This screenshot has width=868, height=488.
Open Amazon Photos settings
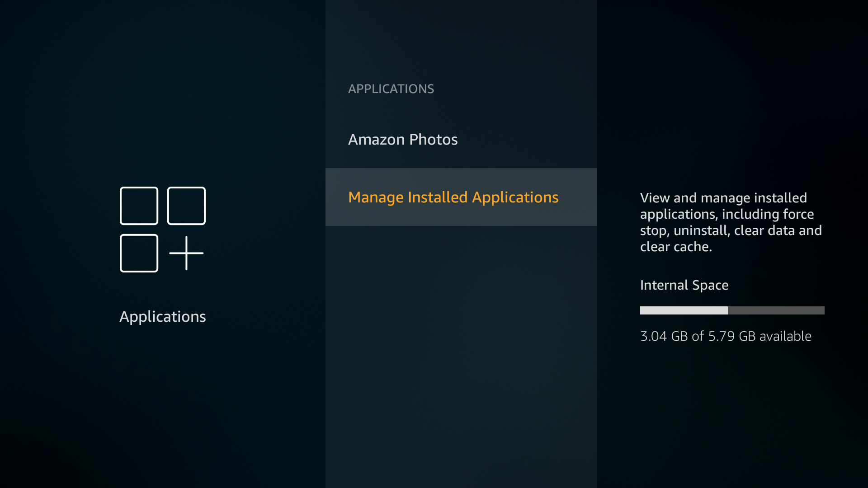click(402, 139)
